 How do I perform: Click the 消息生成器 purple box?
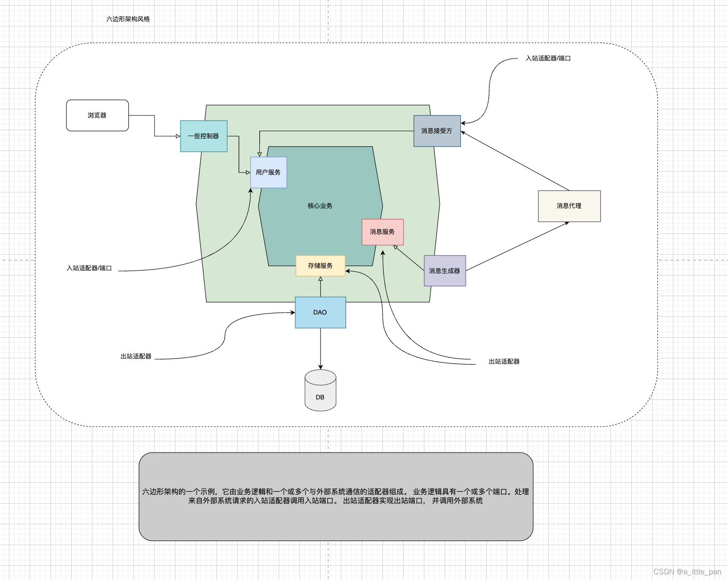pyautogui.click(x=445, y=271)
